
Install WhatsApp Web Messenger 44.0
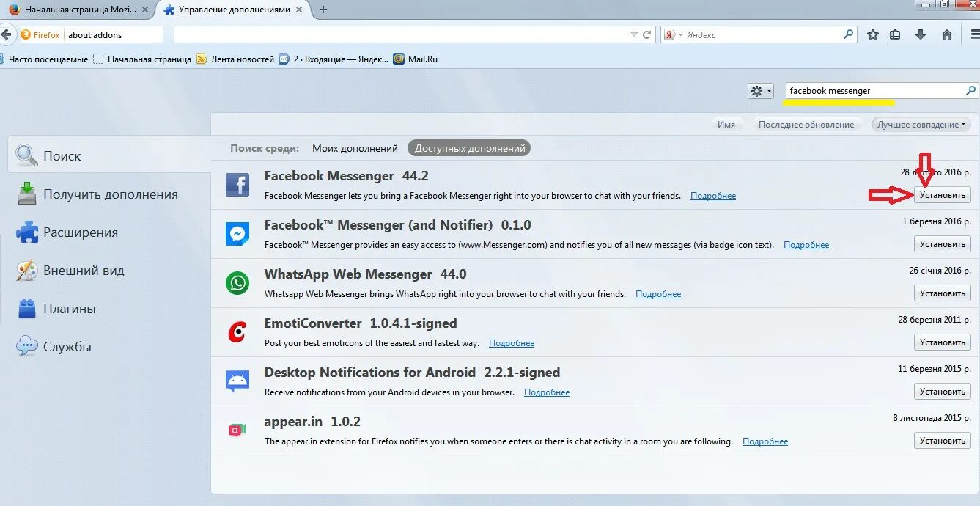point(942,293)
